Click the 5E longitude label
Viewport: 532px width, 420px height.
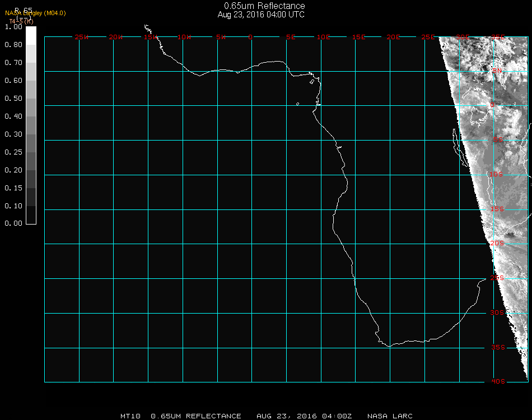(x=291, y=37)
